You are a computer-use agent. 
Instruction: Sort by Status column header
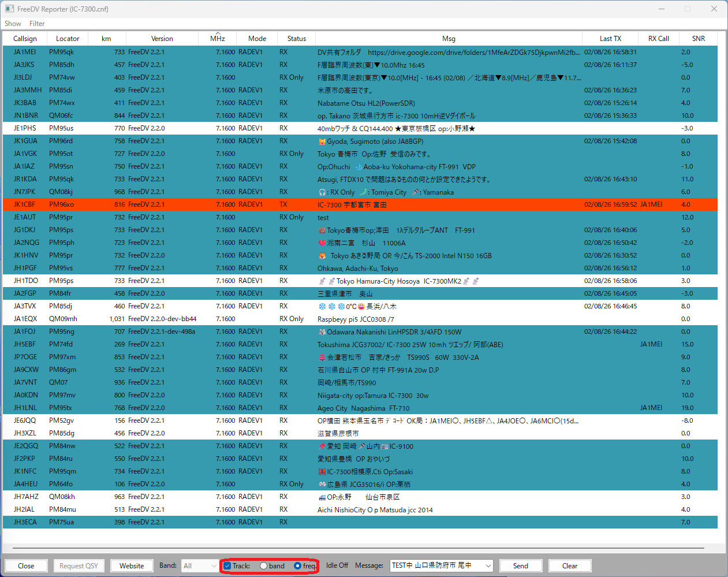point(296,39)
